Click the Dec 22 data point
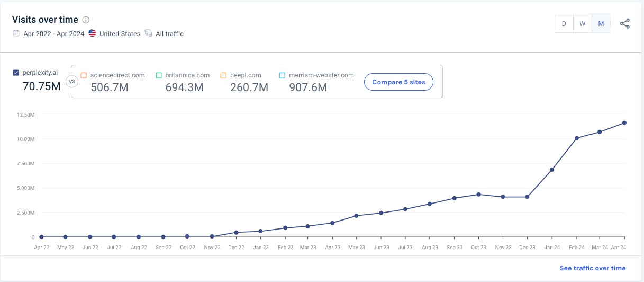Image resolution: width=644 pixels, height=282 pixels. coord(236,232)
